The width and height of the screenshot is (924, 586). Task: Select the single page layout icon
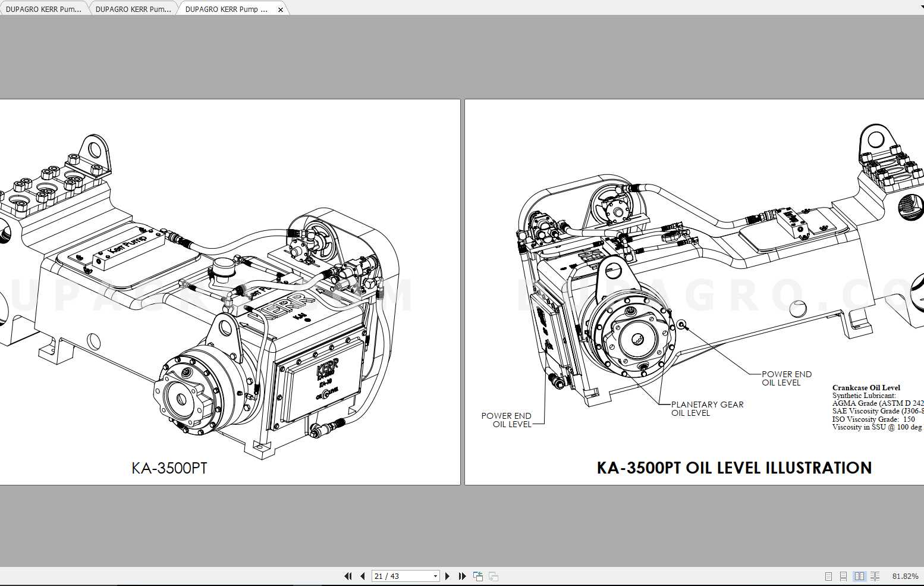tap(828, 575)
